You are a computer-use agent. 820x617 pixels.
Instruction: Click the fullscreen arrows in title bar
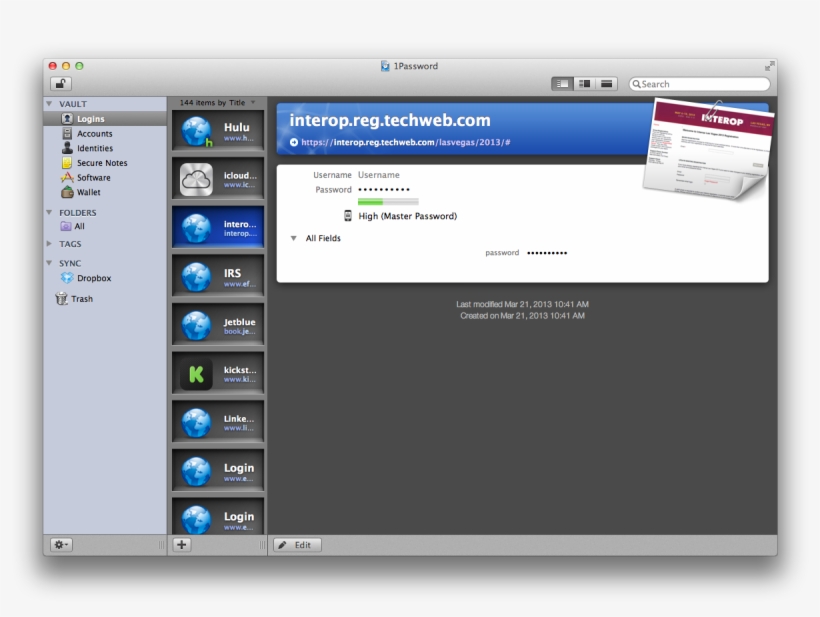(769, 66)
